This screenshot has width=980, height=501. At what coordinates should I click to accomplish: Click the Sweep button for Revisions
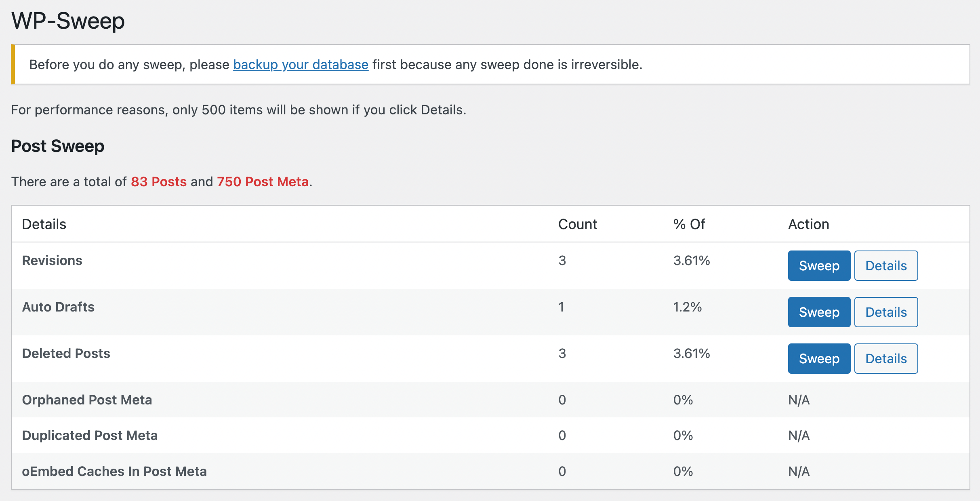pyautogui.click(x=819, y=265)
